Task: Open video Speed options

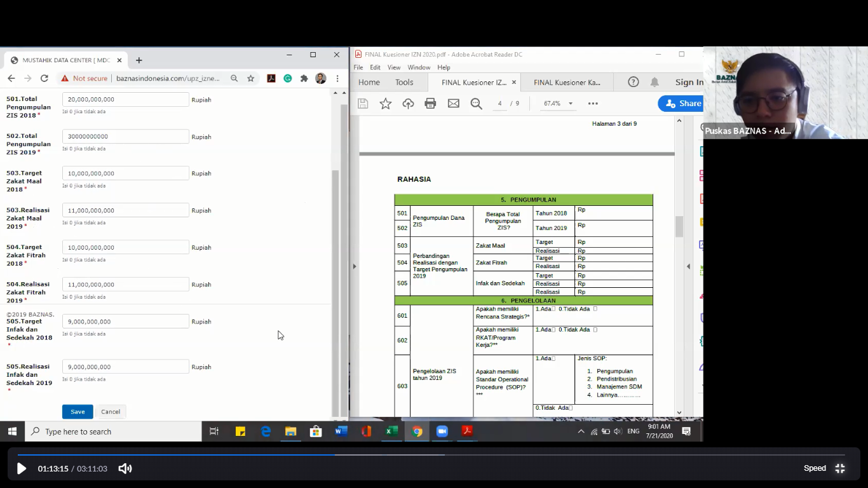Action: pos(815,468)
